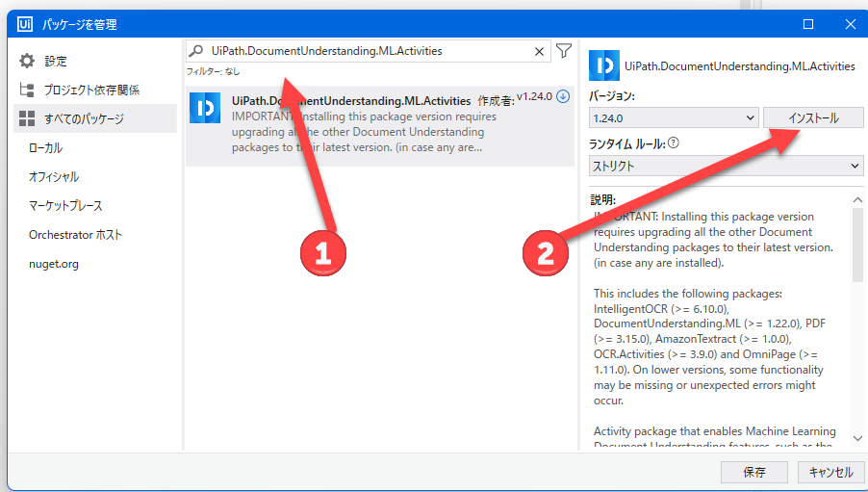Screen dimensions: 868x492
Task: Click the All Packages grid icon
Action: (x=27, y=118)
